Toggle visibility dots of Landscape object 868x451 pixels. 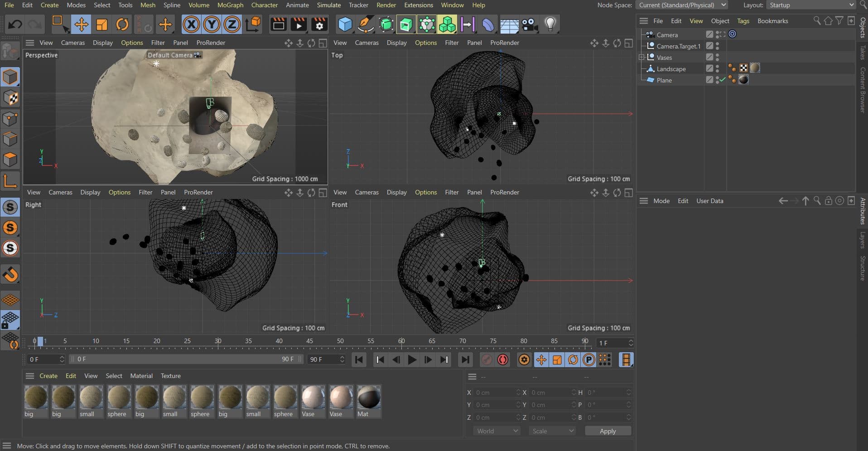[717, 68]
